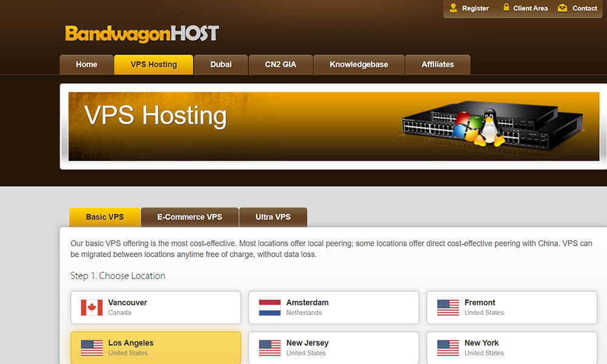Pick the Amsterdam location card
607x364 pixels.
(x=333, y=308)
